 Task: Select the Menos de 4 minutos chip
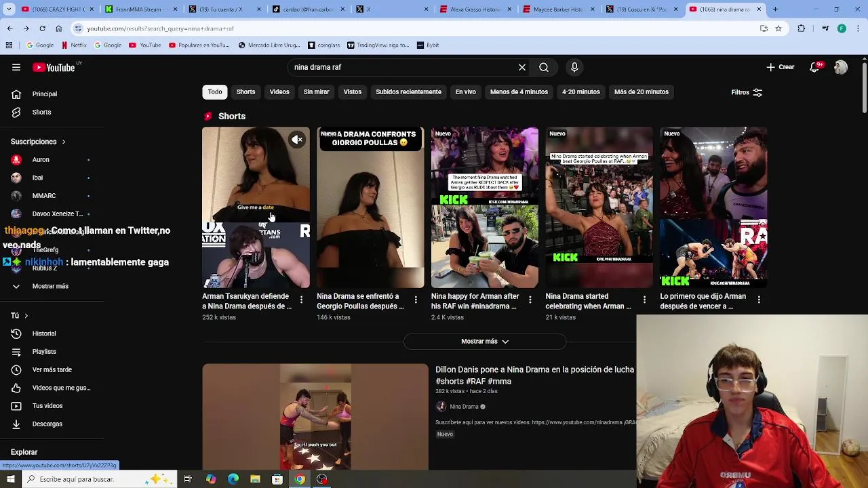coord(519,91)
